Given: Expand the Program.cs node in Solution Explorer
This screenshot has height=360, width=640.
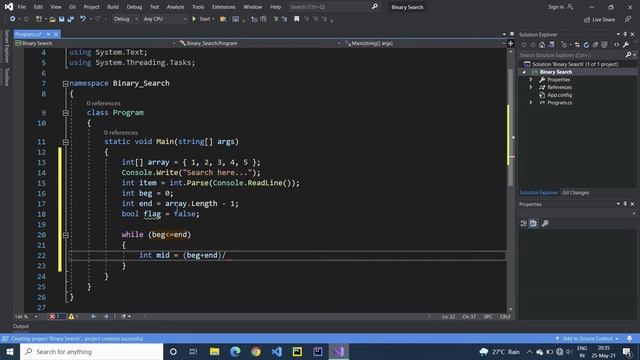Looking at the screenshot, I should coord(531,102).
